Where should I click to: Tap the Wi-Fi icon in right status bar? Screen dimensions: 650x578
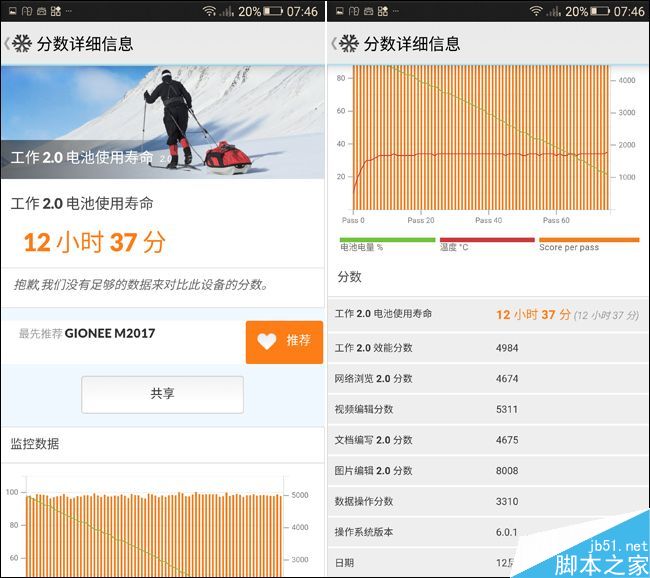536,11
